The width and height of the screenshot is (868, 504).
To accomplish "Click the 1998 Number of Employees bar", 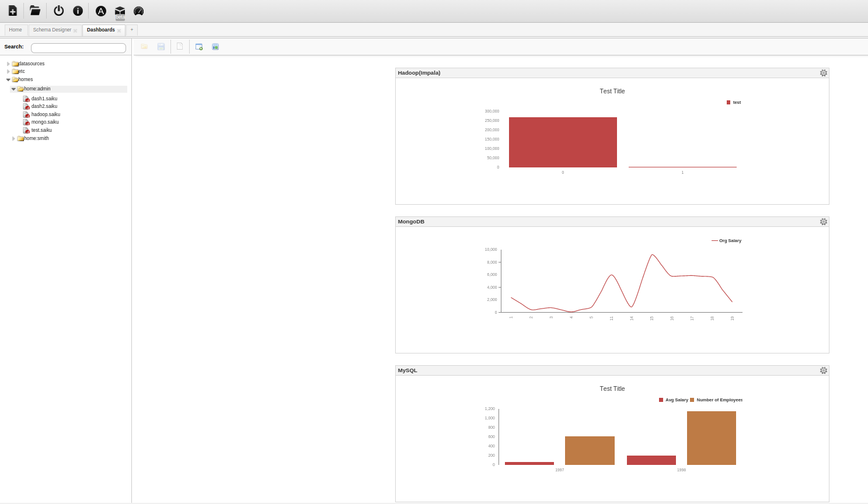I will click(712, 438).
